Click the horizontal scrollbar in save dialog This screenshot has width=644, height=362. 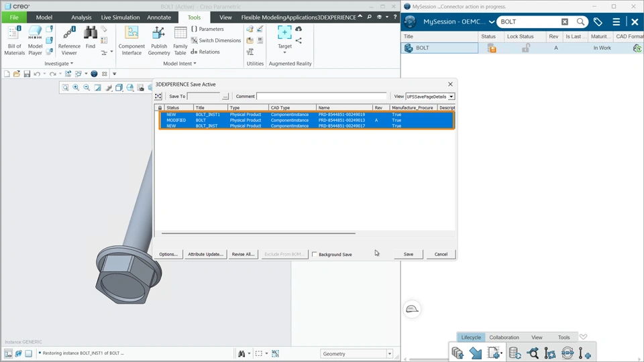point(258,233)
